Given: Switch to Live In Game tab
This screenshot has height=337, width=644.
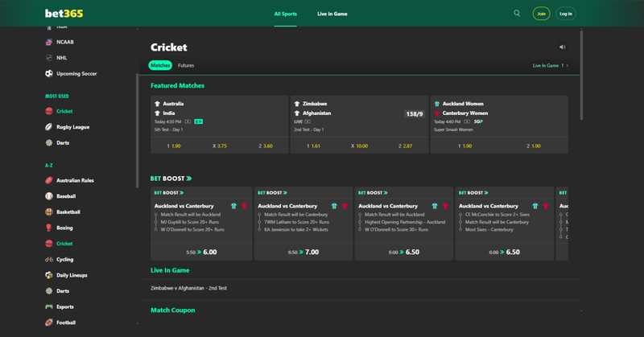Looking at the screenshot, I should 332,14.
